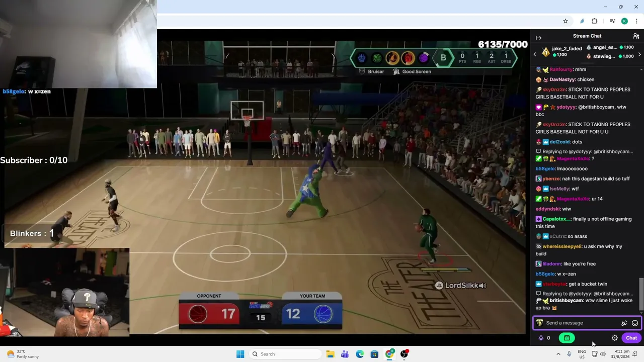Viewport: 644px width, 362px height.
Task: Bookmark this page with the star icon
Action: pos(566,21)
